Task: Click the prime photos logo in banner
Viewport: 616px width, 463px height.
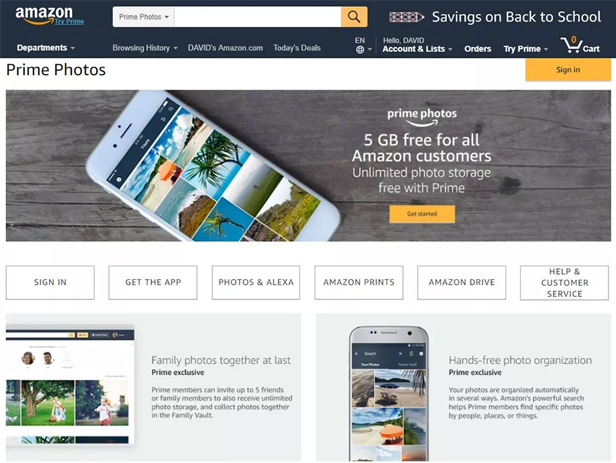Action: pyautogui.click(x=422, y=117)
